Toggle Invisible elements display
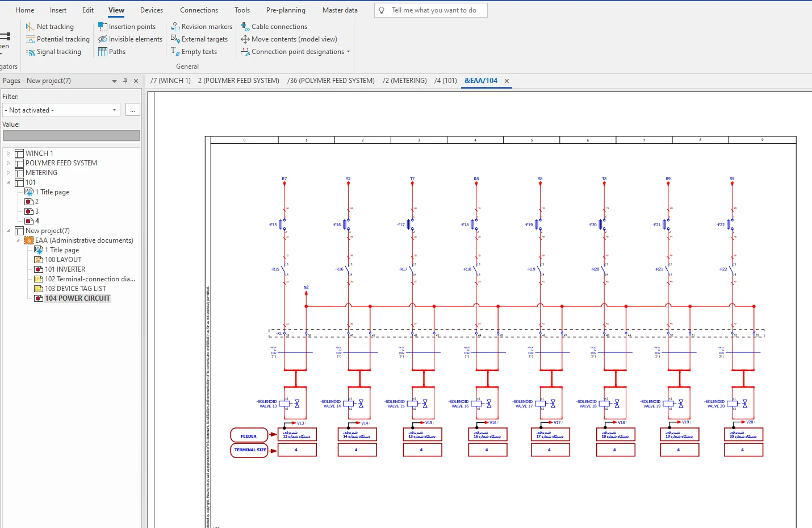This screenshot has width=812, height=528. 130,39
